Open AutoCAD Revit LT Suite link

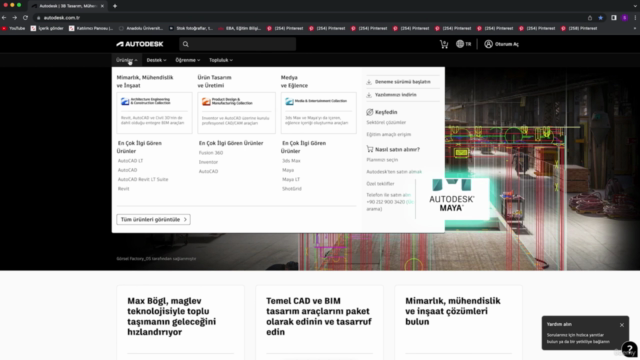pyautogui.click(x=143, y=179)
